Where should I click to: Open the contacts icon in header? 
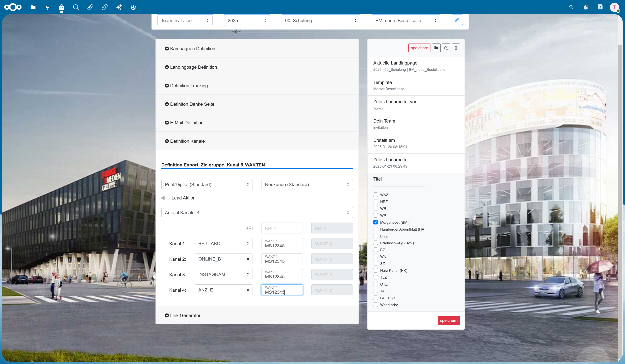pyautogui.click(x=600, y=7)
